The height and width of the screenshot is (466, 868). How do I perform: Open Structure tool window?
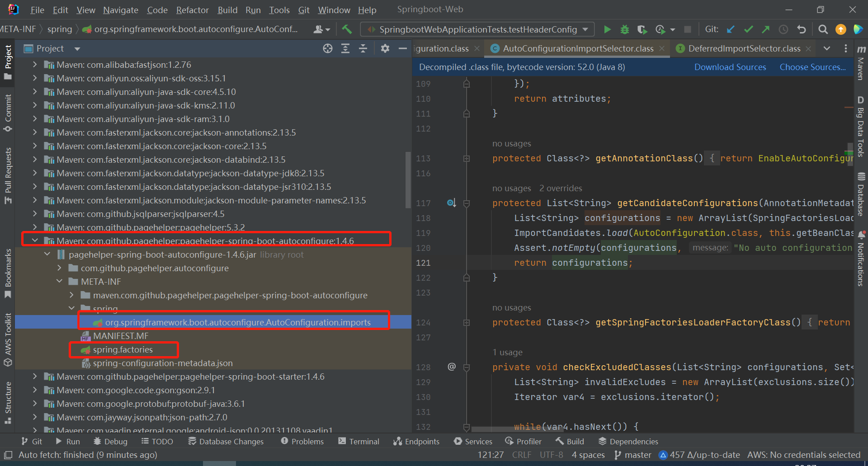coord(8,402)
